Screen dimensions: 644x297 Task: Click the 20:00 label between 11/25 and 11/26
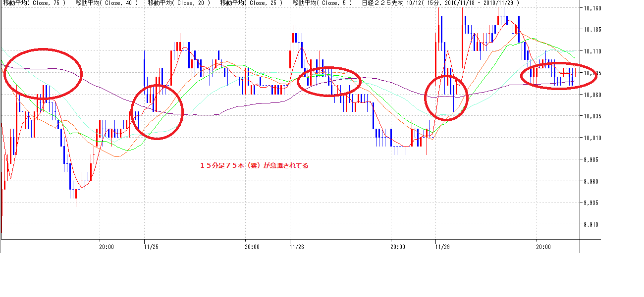coord(252,246)
